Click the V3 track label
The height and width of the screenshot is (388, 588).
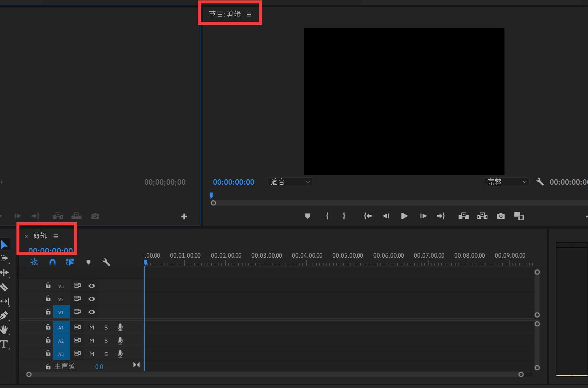(x=61, y=286)
